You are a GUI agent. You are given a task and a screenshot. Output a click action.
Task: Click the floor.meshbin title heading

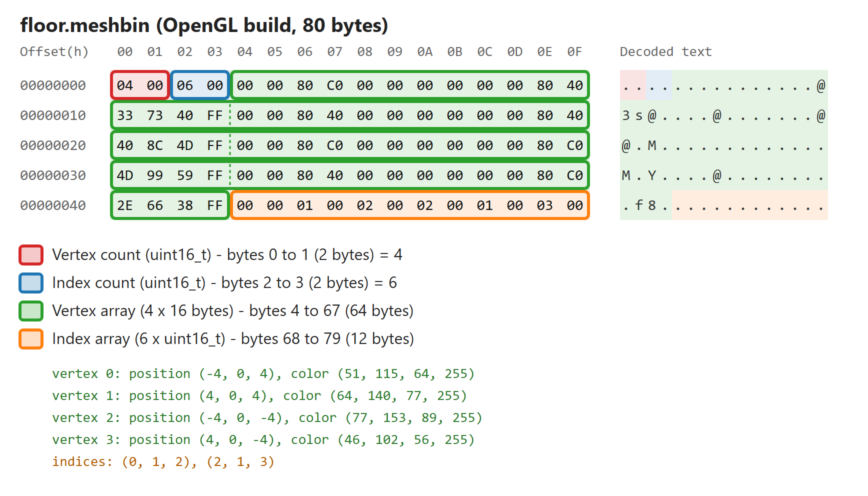(204, 25)
